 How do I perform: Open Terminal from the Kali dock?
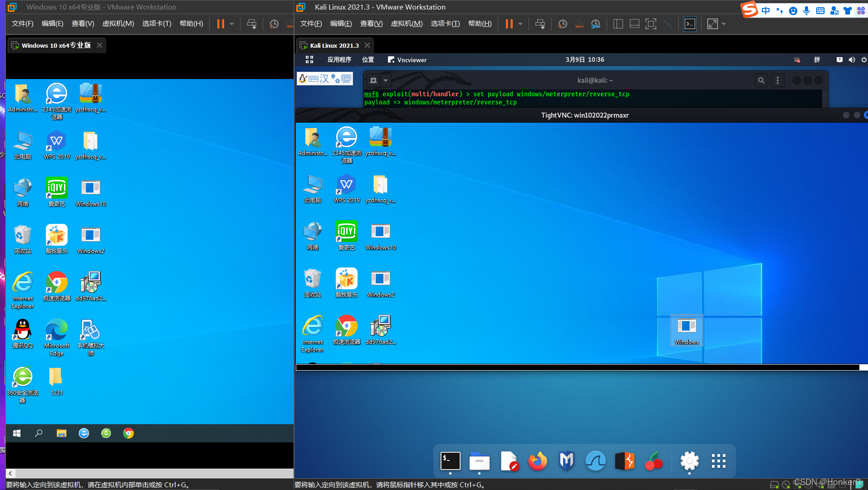tap(451, 461)
